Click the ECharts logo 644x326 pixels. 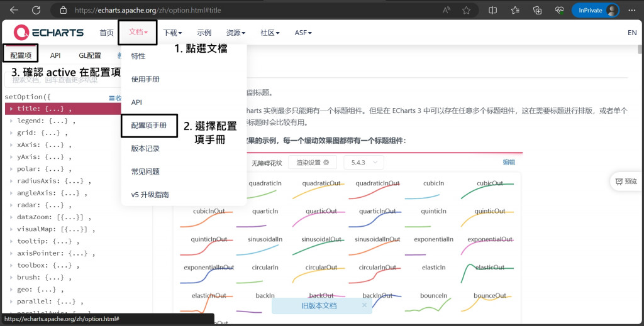click(x=48, y=33)
